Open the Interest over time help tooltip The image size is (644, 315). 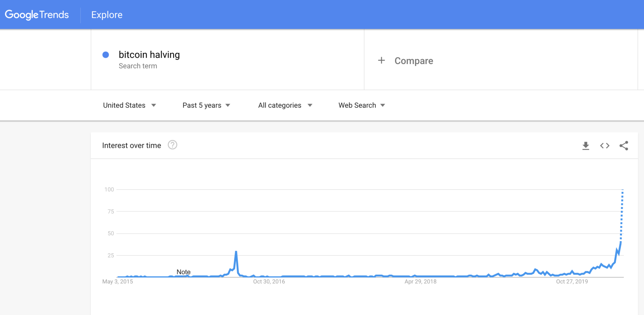coord(172,145)
